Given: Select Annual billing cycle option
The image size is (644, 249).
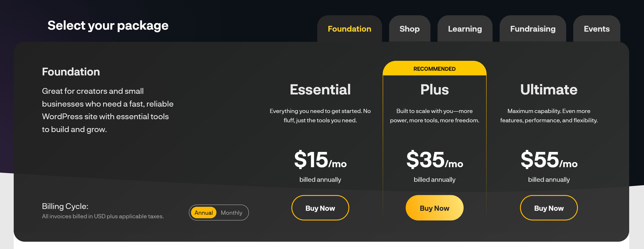Looking at the screenshot, I should coord(203,213).
